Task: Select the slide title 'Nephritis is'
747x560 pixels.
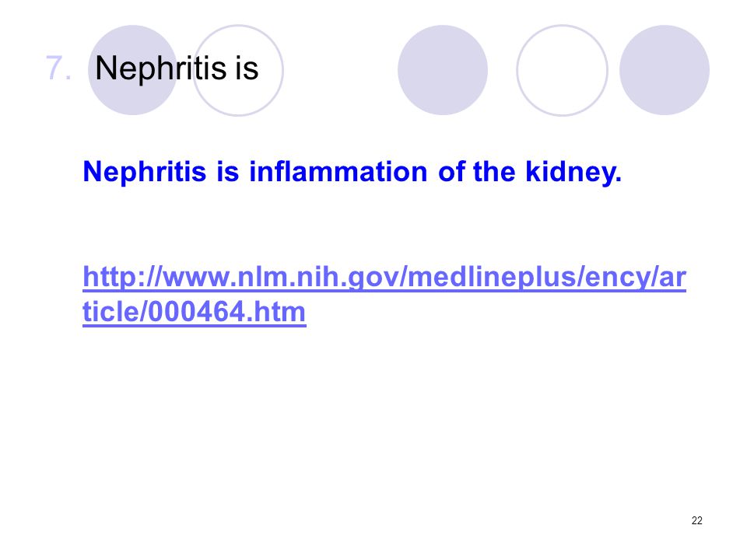Action: coord(177,68)
